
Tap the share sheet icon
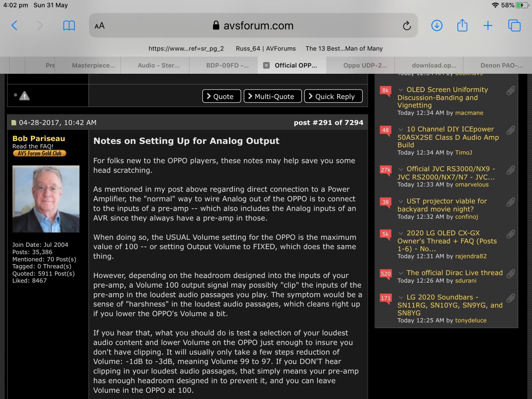click(462, 25)
